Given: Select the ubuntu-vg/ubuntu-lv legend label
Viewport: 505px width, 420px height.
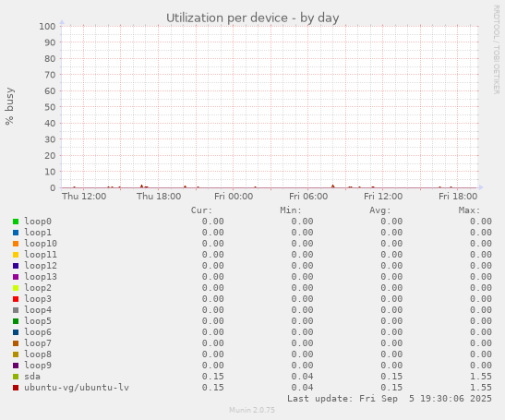Looking at the screenshot, I should [x=77, y=388].
